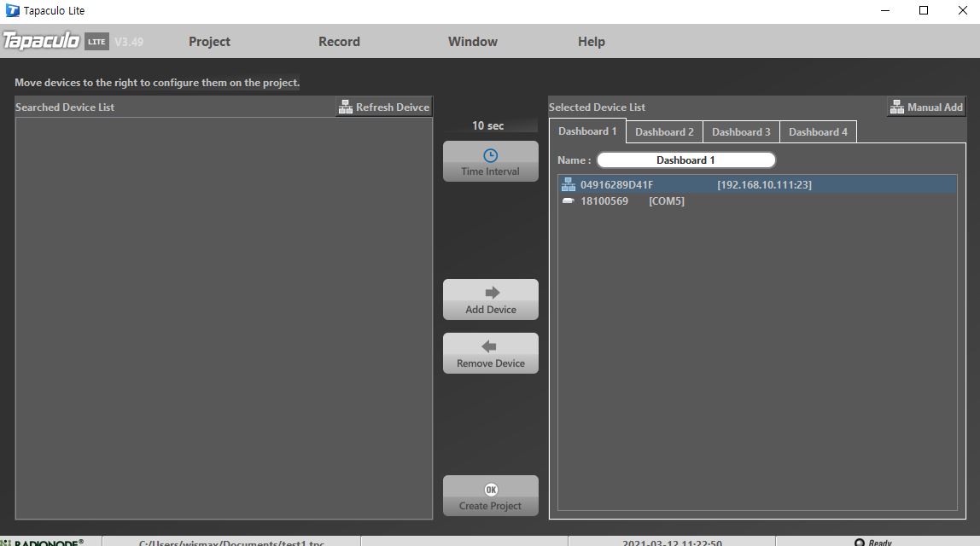Click the network icon beside Refresh Deivce

346,107
